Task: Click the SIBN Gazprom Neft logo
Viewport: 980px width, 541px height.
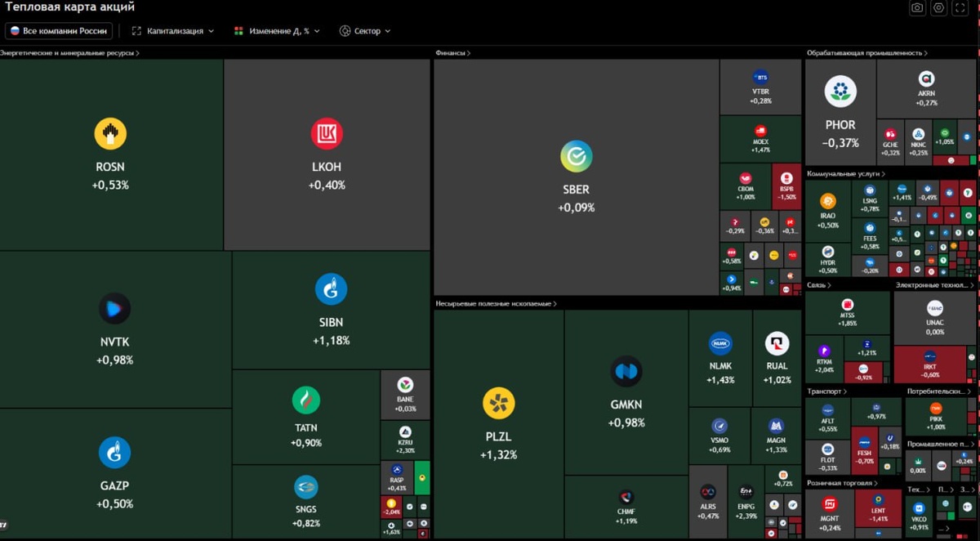Action: point(331,289)
